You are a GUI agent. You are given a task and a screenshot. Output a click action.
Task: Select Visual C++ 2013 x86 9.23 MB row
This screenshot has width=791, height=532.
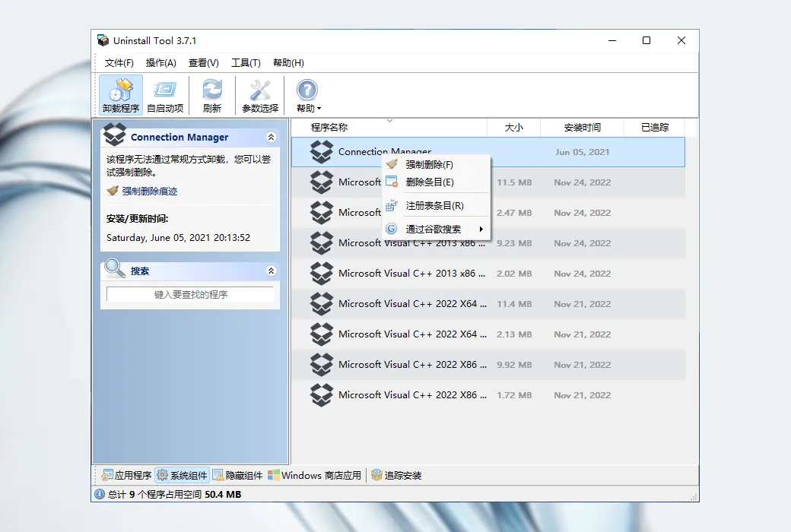tap(488, 243)
